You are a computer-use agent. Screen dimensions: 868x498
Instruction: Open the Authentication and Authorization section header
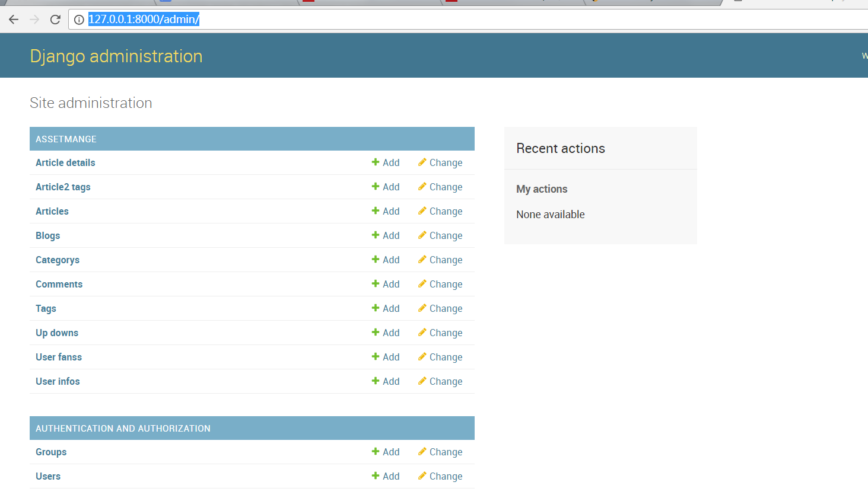(x=123, y=428)
